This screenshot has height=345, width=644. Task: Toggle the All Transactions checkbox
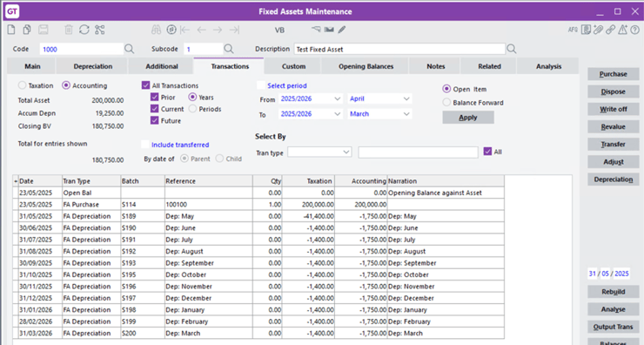pyautogui.click(x=145, y=85)
